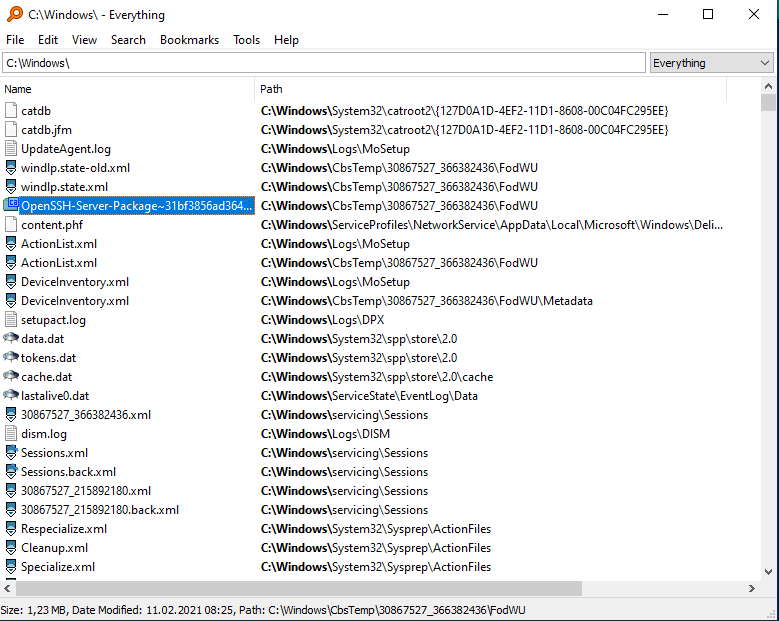779x621 pixels.
Task: Click the Specialize.xml file icon
Action: click(x=10, y=566)
